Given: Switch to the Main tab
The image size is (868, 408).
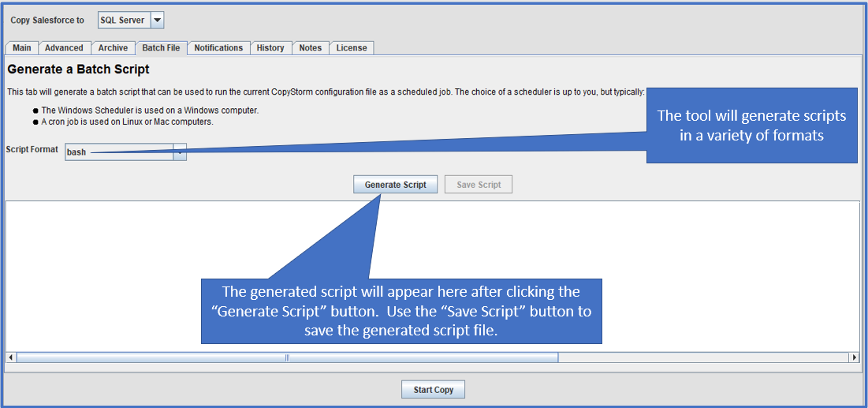Looking at the screenshot, I should point(22,48).
